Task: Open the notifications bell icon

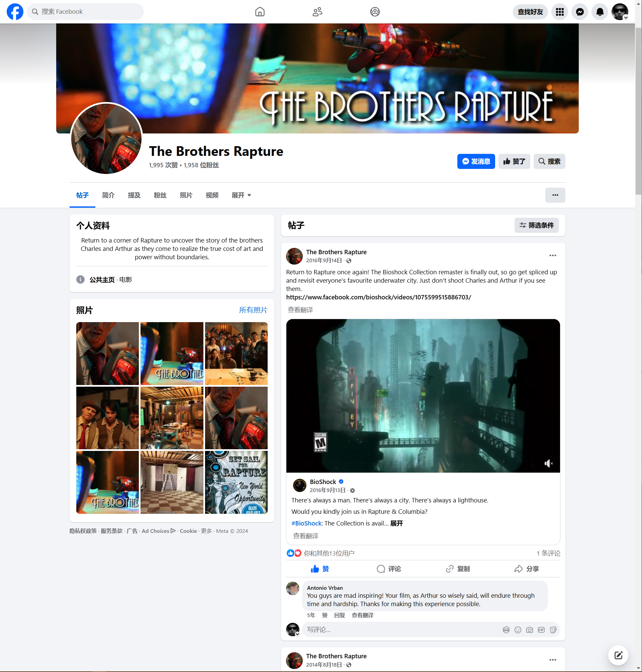Action: [600, 12]
